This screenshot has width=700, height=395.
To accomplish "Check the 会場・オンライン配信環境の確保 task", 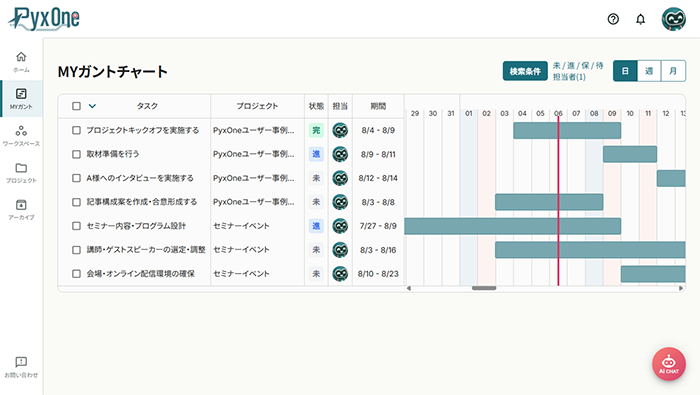I will click(76, 274).
